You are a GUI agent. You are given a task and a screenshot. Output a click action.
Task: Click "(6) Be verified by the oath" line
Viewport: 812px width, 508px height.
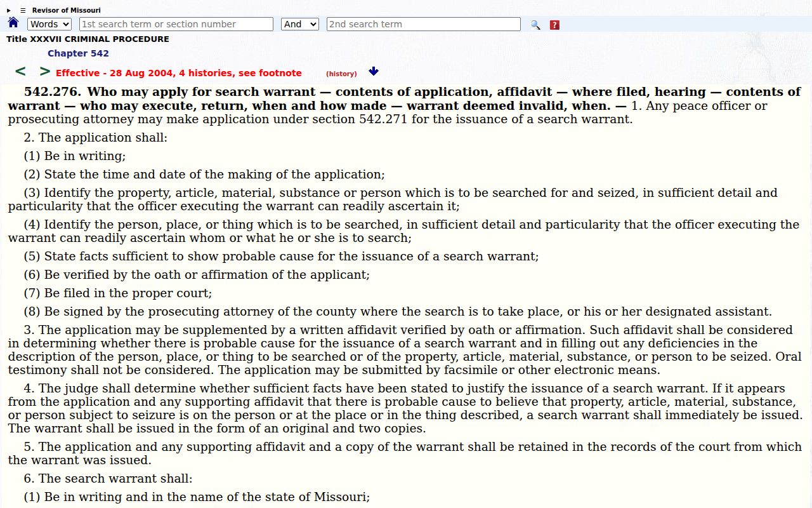pyautogui.click(x=197, y=275)
